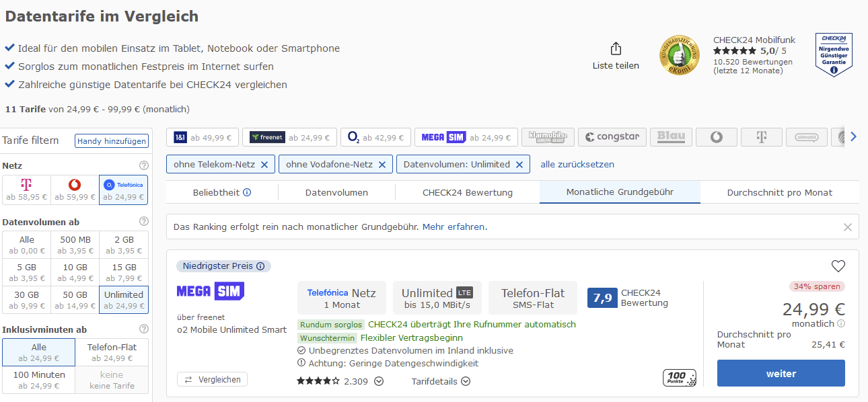Remove the ohne Vodafone-Netz filter chip
Image resolution: width=868 pixels, height=402 pixels.
[x=382, y=164]
